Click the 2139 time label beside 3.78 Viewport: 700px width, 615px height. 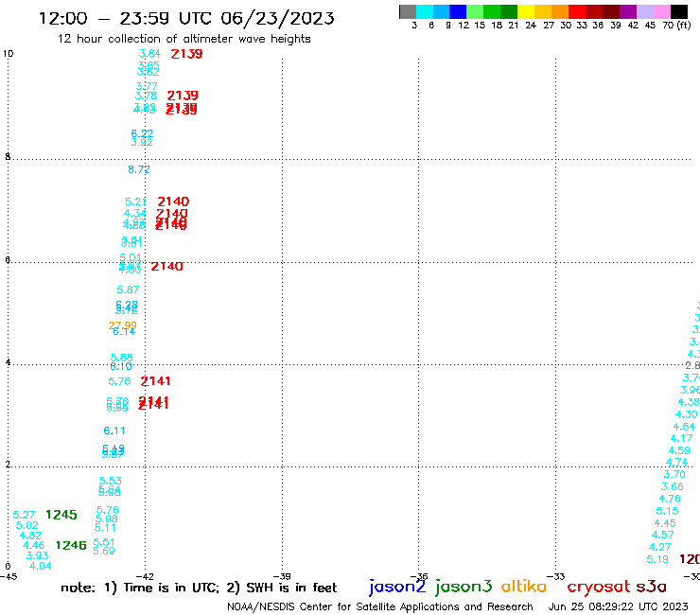point(183,96)
